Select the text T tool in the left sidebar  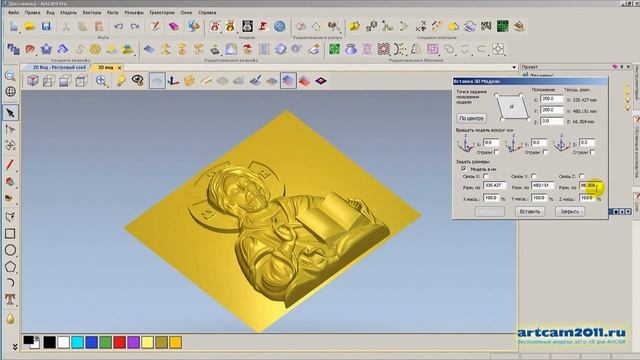pos(10,299)
